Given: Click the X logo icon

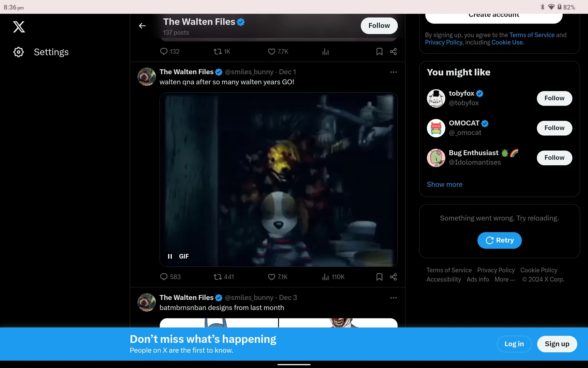Looking at the screenshot, I should coord(19,27).
